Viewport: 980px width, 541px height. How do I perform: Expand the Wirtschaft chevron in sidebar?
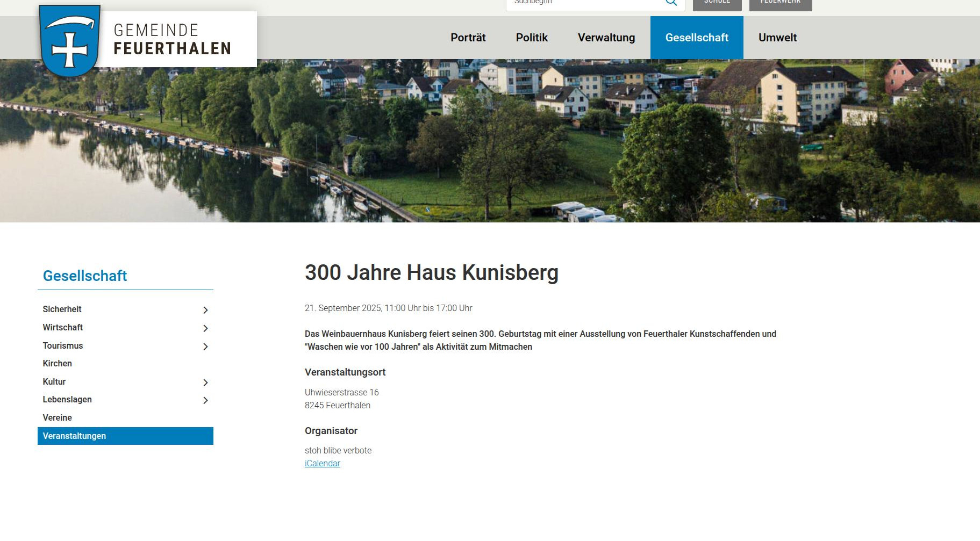(205, 328)
